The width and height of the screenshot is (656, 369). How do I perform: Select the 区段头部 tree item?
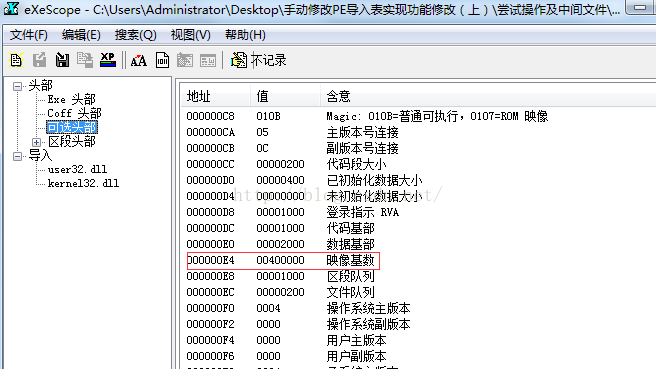click(72, 141)
